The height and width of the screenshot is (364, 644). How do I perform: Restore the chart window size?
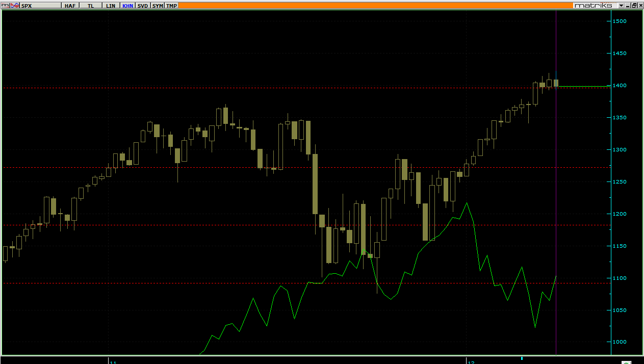click(x=634, y=6)
